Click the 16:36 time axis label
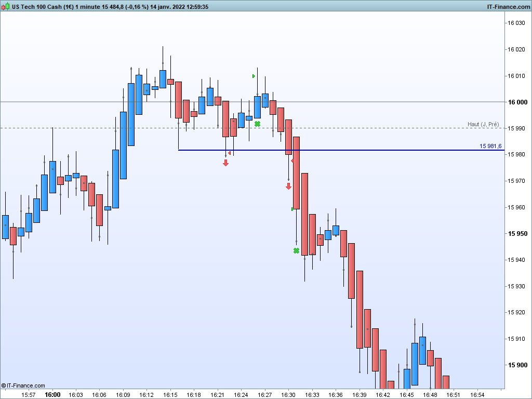This screenshot has height=399, width=532. (336, 395)
